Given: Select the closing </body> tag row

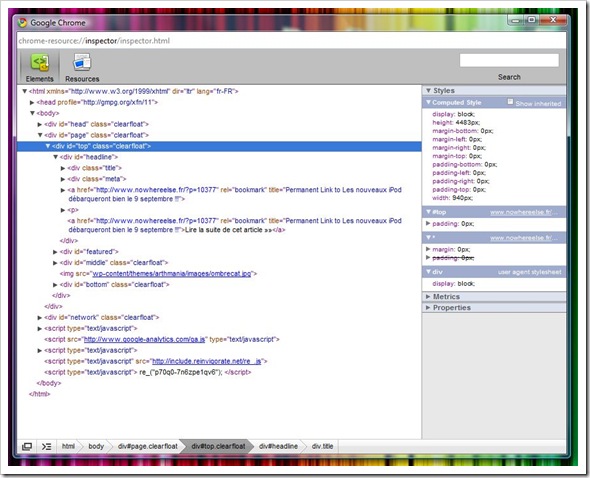Looking at the screenshot, I should (49, 383).
